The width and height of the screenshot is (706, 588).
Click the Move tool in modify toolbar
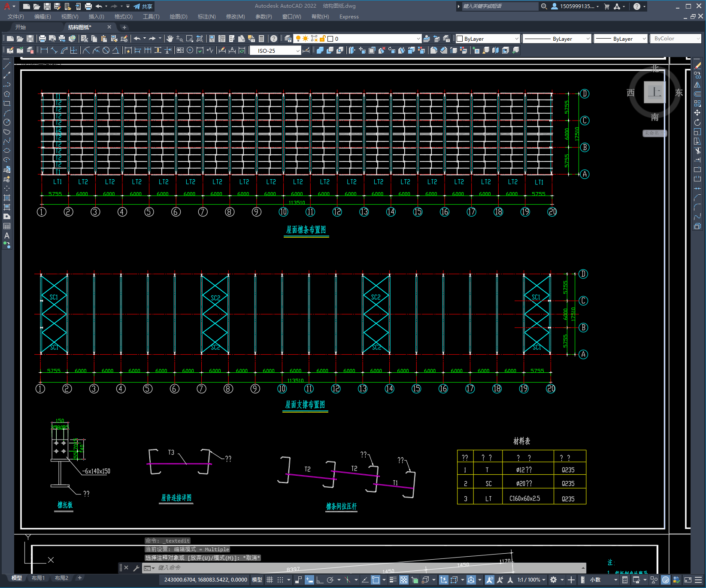tap(697, 113)
